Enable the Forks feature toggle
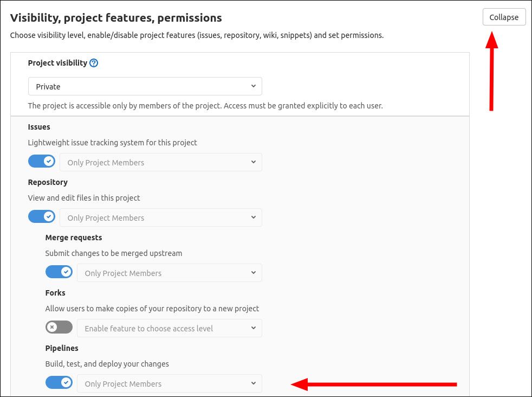Image resolution: width=532 pixels, height=397 pixels. [x=59, y=326]
